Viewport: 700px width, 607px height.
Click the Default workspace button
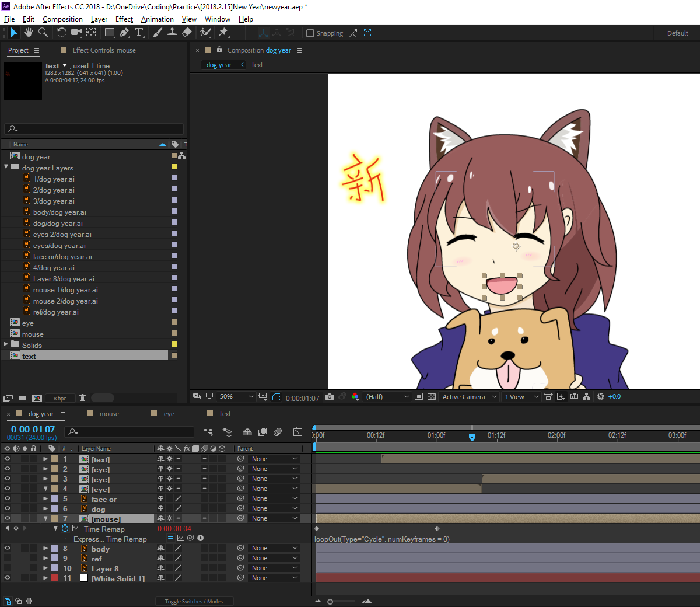tap(678, 33)
